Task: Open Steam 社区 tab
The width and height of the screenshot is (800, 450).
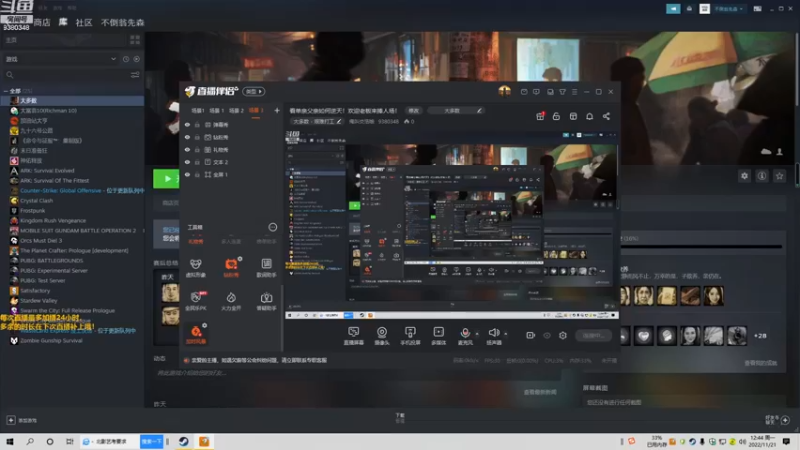Action: pos(84,22)
